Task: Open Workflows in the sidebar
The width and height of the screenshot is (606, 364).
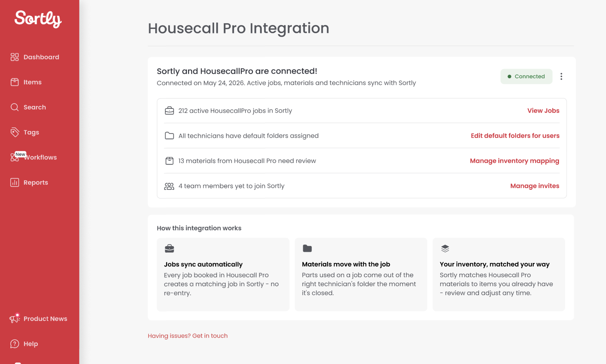Action: (x=40, y=157)
